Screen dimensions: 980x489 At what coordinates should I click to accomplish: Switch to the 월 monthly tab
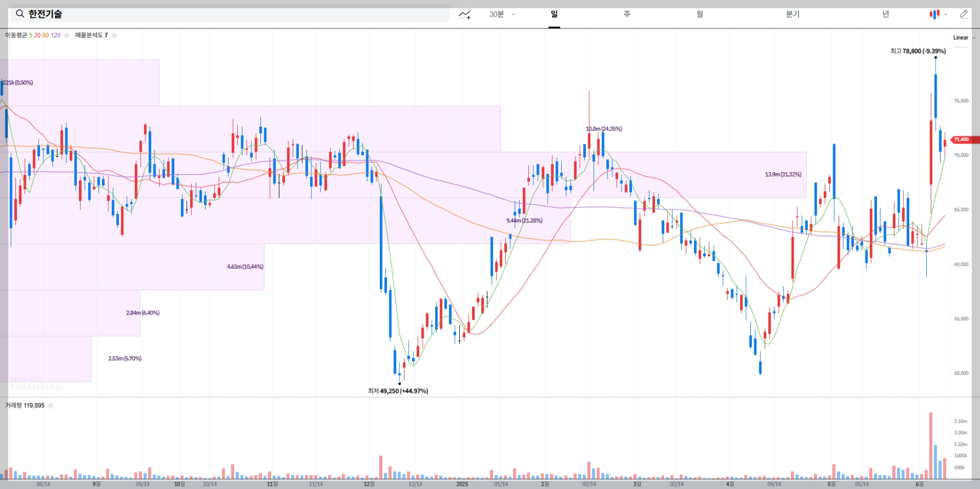(700, 14)
